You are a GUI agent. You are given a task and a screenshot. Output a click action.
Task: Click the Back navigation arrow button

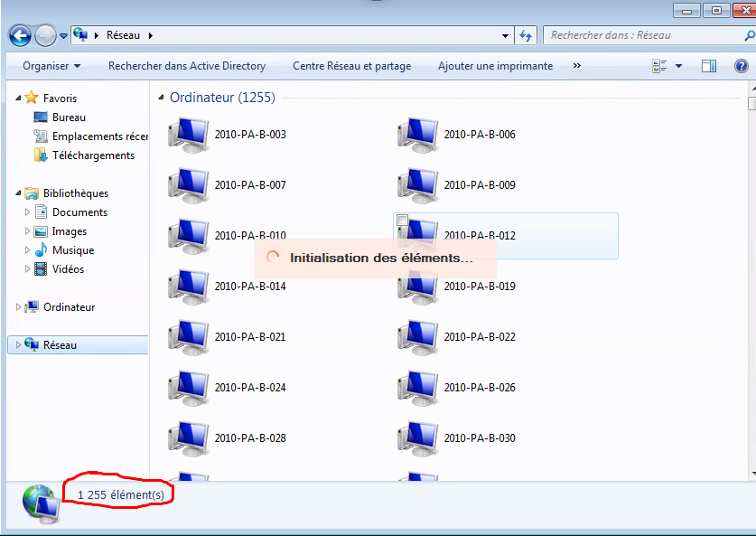click(20, 35)
